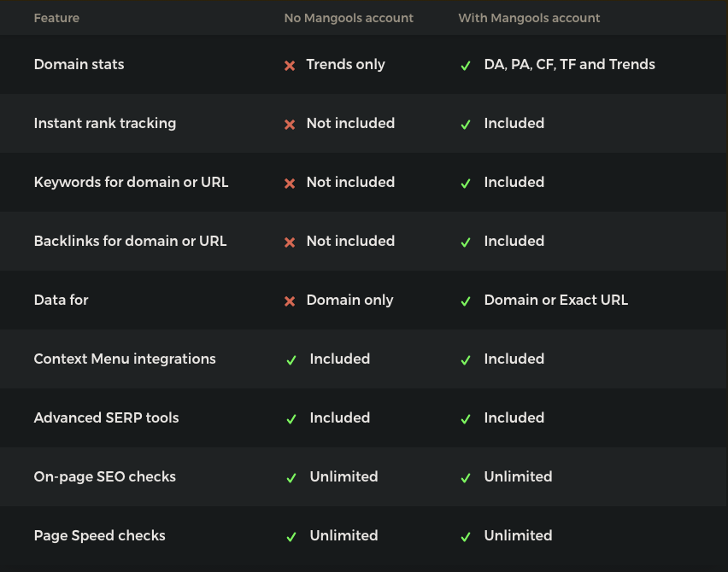Click green check beside Domain or Exact URL
Screen dimensions: 728x572
pyautogui.click(x=466, y=301)
